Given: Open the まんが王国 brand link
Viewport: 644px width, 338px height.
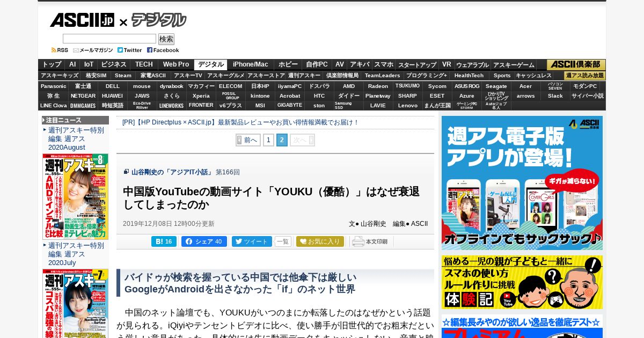Looking at the screenshot, I should (x=437, y=105).
